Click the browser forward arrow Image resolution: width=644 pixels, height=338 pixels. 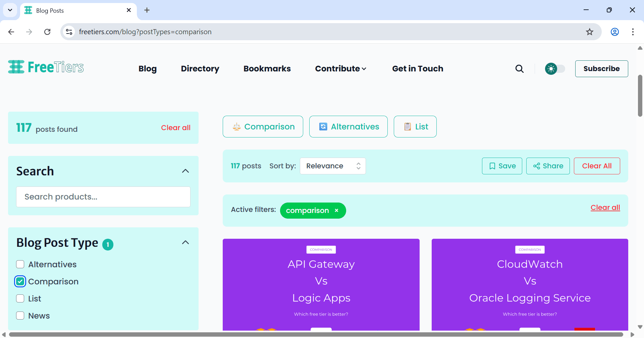coord(29,32)
